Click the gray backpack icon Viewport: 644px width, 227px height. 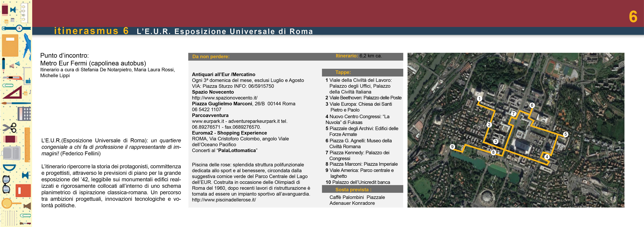click(x=11, y=153)
